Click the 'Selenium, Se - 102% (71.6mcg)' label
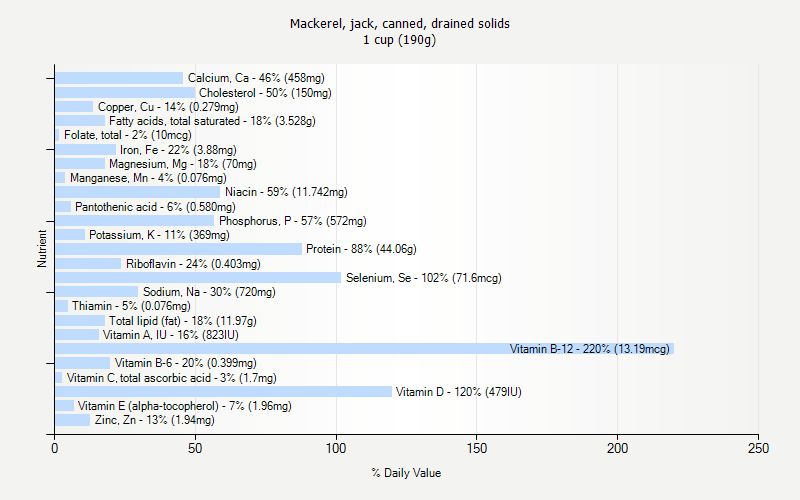The width and height of the screenshot is (800, 500). [x=424, y=278]
